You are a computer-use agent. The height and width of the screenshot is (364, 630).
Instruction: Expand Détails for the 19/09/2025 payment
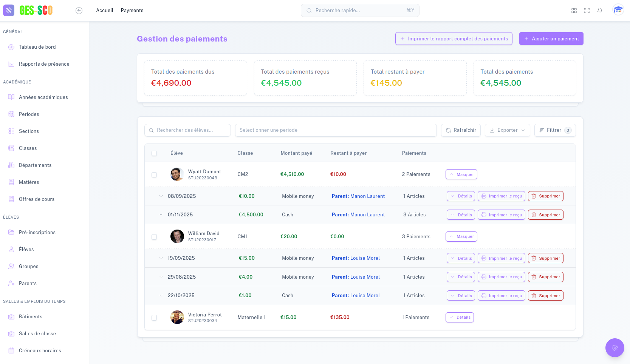461,258
